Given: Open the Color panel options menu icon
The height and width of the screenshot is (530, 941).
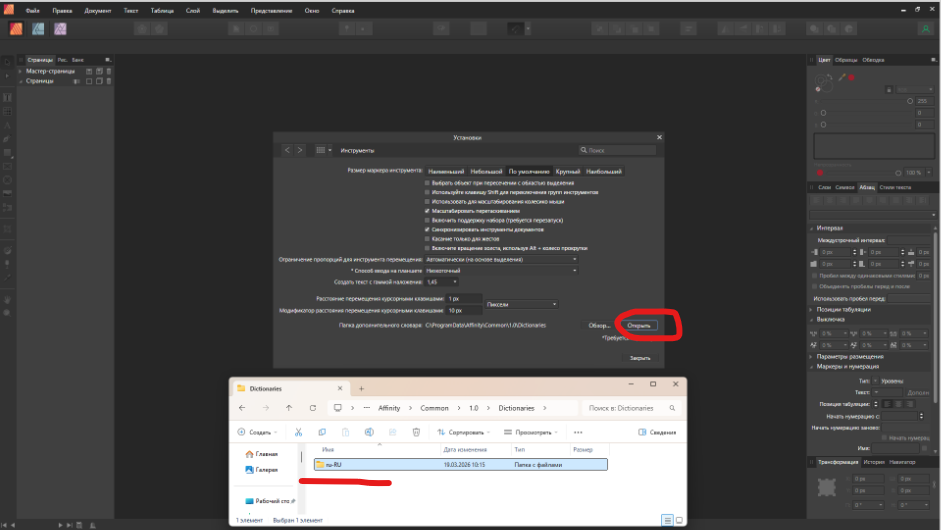Looking at the screenshot, I should (x=933, y=60).
